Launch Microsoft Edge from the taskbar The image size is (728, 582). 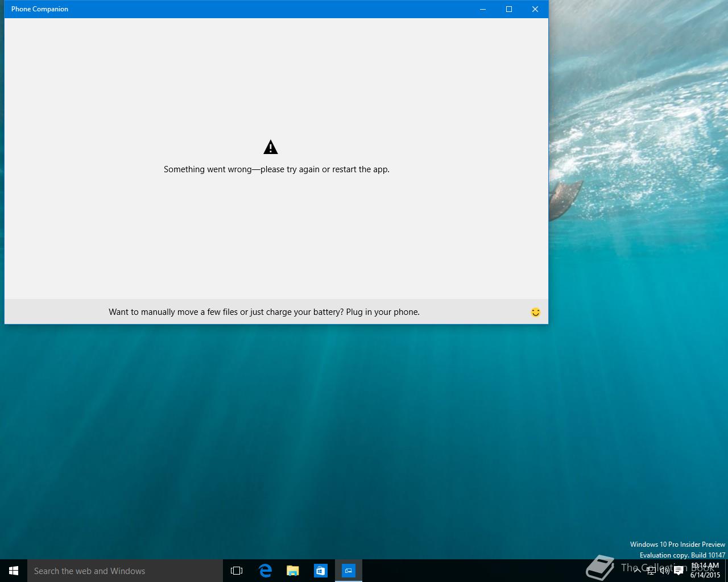coord(265,571)
